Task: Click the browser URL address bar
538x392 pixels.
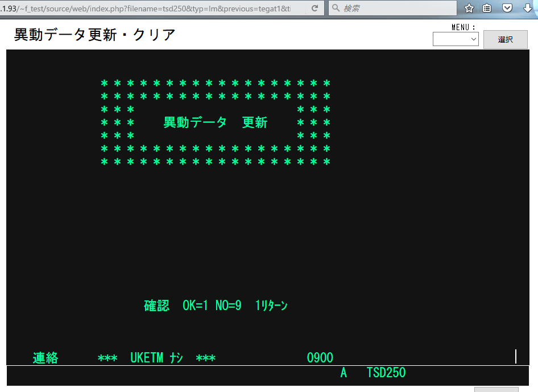Action: point(154,9)
